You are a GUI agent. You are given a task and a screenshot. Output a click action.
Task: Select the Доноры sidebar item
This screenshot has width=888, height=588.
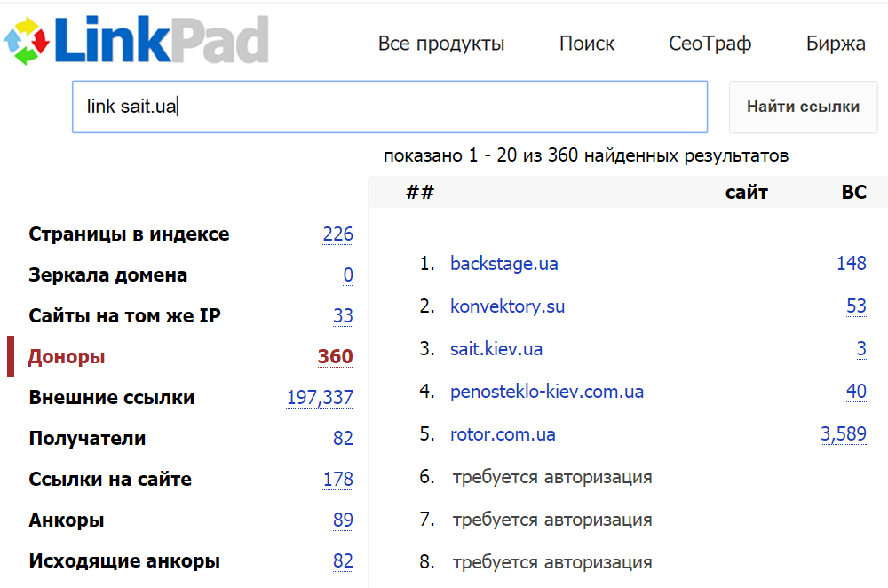(x=67, y=357)
